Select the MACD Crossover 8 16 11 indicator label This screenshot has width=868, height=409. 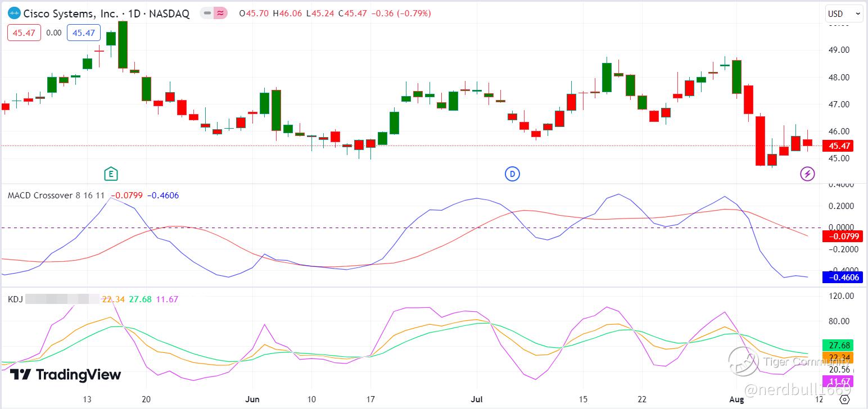(57, 196)
